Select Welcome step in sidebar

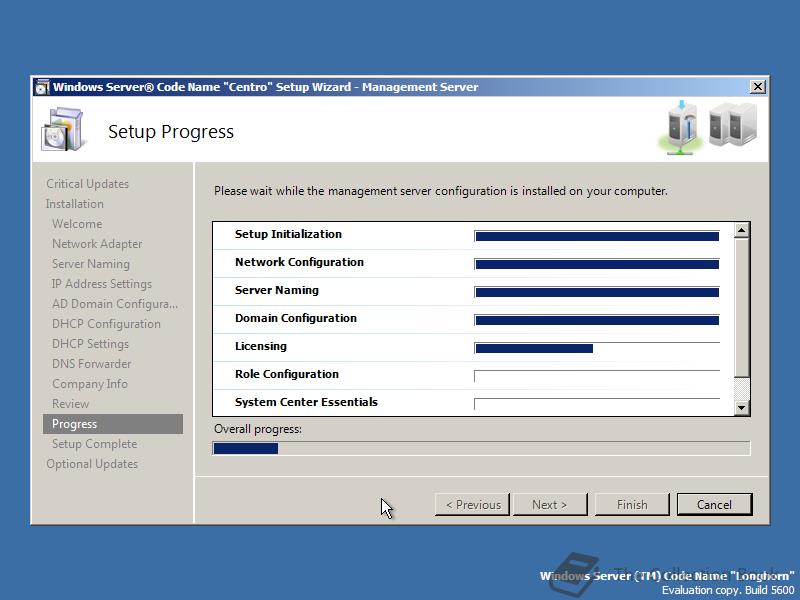[77, 223]
